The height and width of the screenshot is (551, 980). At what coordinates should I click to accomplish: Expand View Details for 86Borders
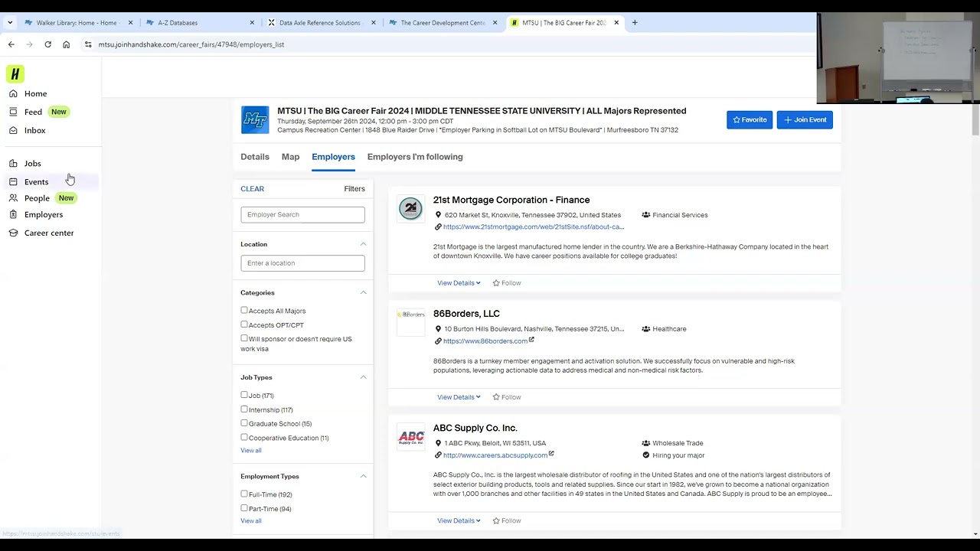(x=459, y=397)
